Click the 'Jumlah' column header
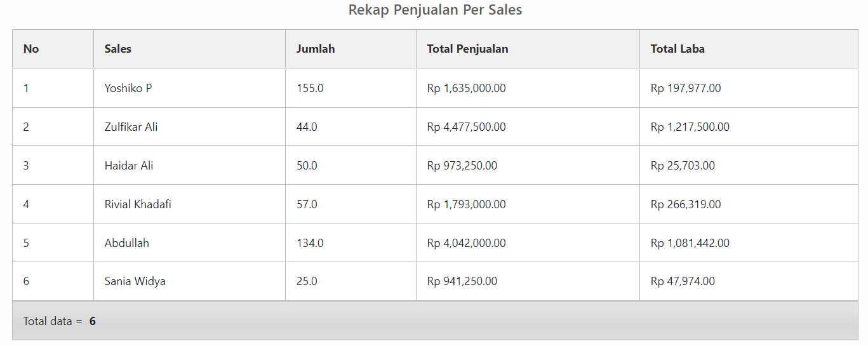The width and height of the screenshot is (868, 346). coord(316,49)
